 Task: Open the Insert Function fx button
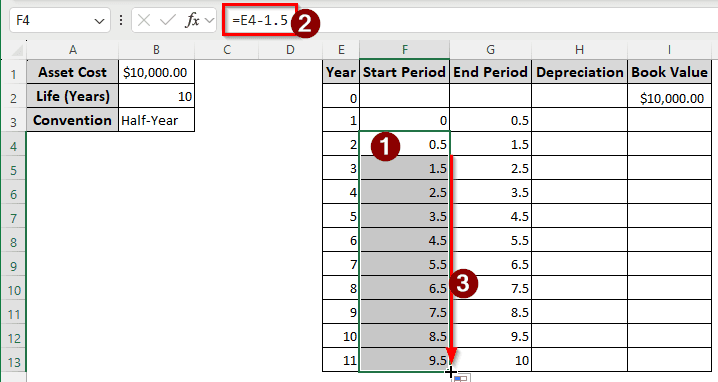point(192,20)
